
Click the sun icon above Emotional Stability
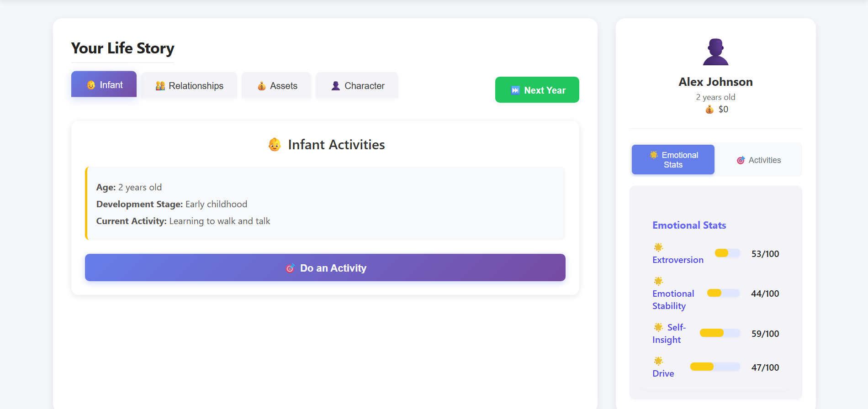[x=658, y=281]
